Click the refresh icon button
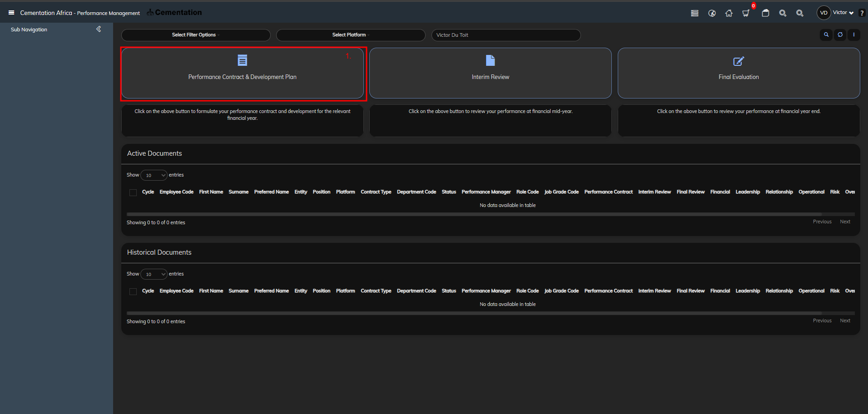Image resolution: width=868 pixels, height=414 pixels. pyautogui.click(x=840, y=35)
